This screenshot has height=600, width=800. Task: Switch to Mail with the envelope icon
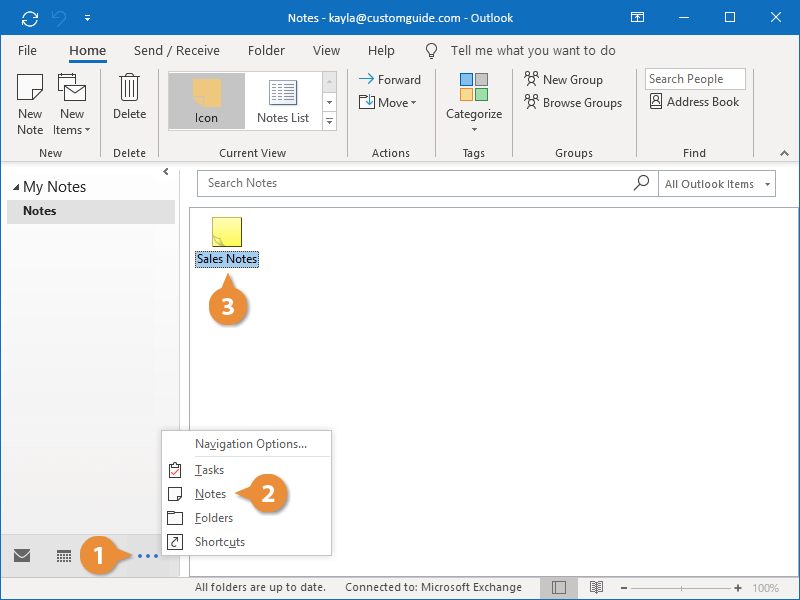pyautogui.click(x=22, y=556)
